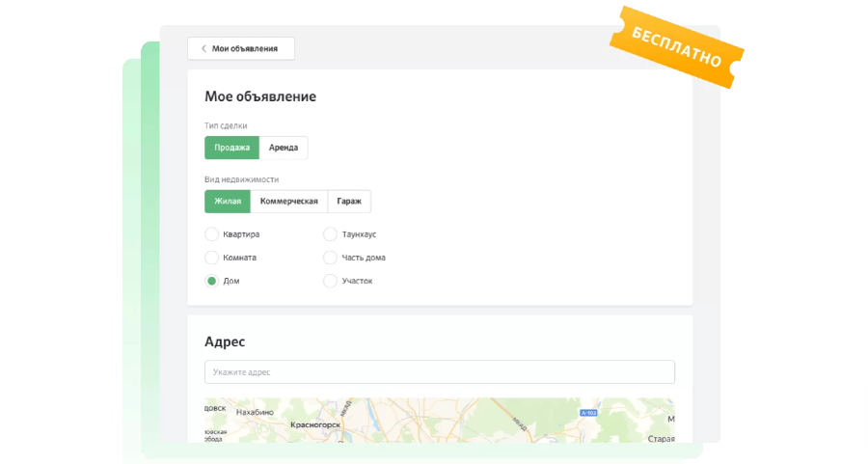Screen dimensions: 868x464
Task: Click the selected Дом radio button
Action: point(211,281)
